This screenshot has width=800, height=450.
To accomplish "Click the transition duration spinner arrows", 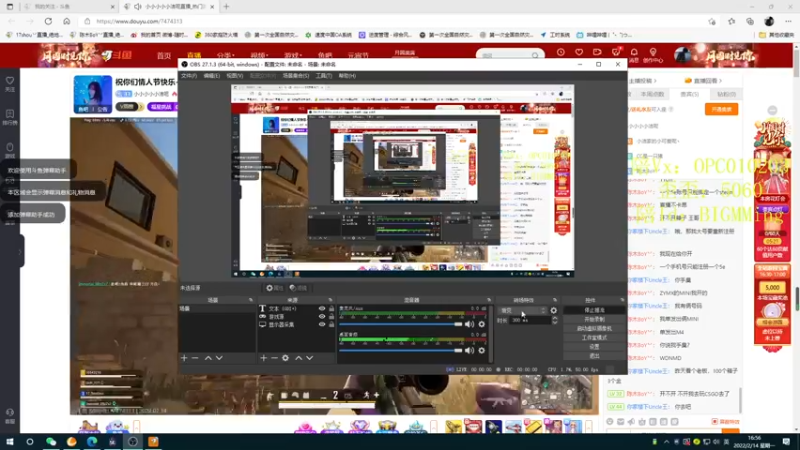I will (555, 320).
